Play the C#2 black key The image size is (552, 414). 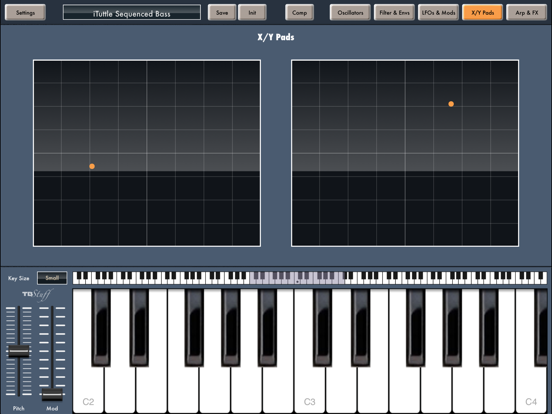coord(101,327)
